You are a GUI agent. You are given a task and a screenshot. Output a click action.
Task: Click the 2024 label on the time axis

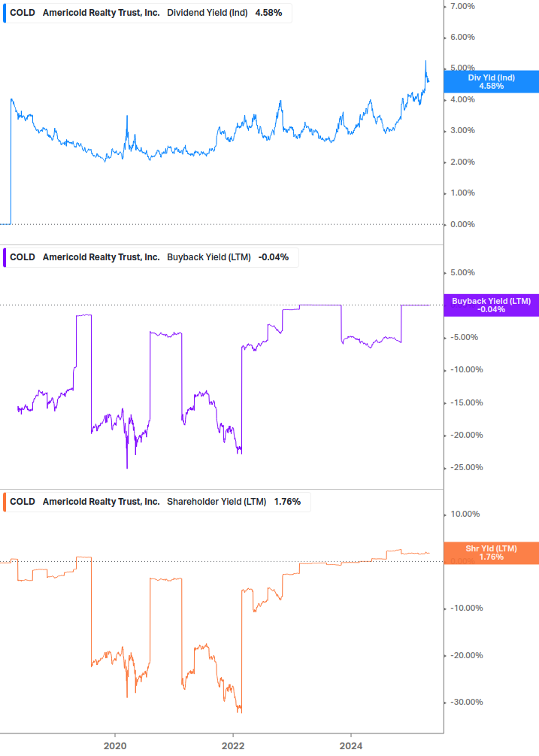tap(350, 746)
